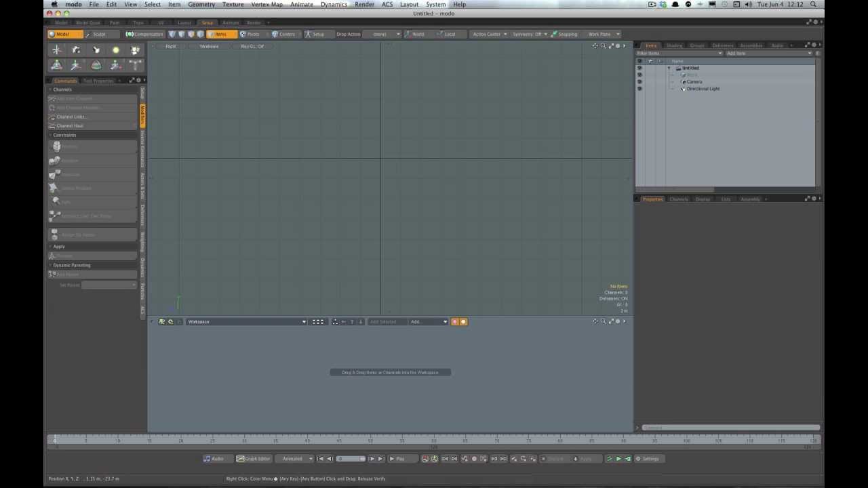Switch to the Deformers tab
The image size is (868, 488).
[x=722, y=45]
